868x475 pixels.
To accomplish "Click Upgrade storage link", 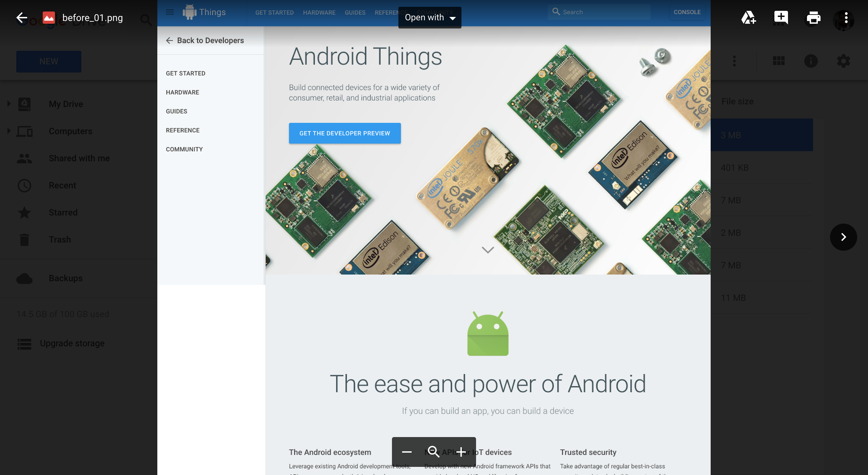I will (72, 343).
